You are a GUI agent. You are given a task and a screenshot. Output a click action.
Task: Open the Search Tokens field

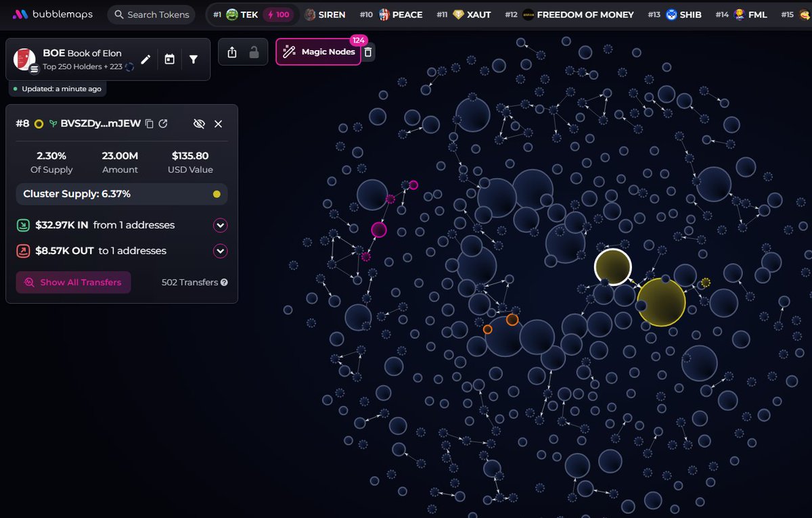pyautogui.click(x=150, y=14)
